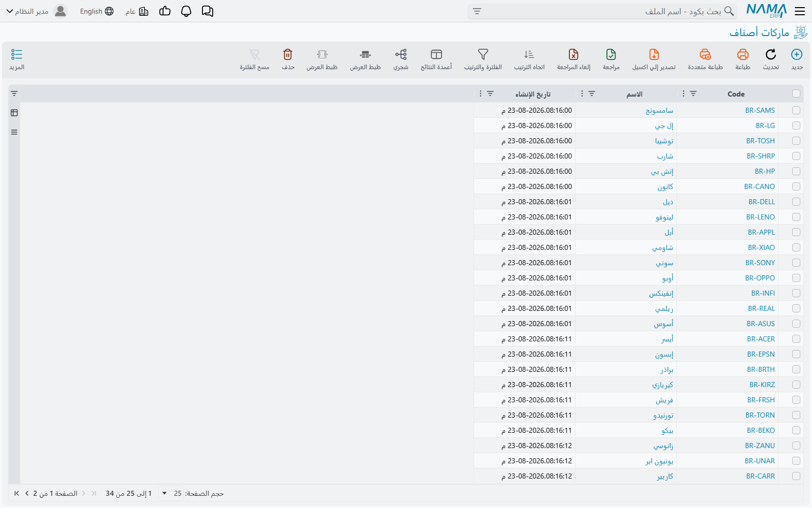812x508 pixels.
Task: Click the thumbs-up feedback icon
Action: (165, 11)
